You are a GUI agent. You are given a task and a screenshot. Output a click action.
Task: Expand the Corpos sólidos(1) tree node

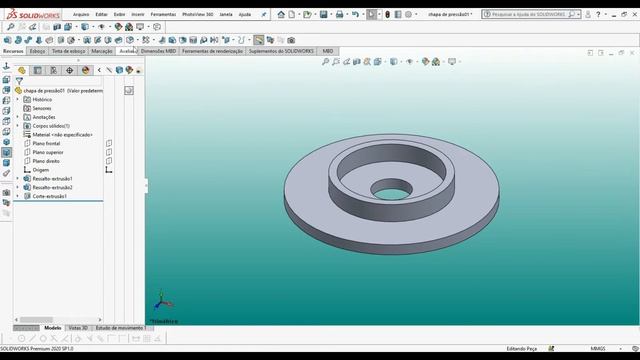click(x=18, y=126)
